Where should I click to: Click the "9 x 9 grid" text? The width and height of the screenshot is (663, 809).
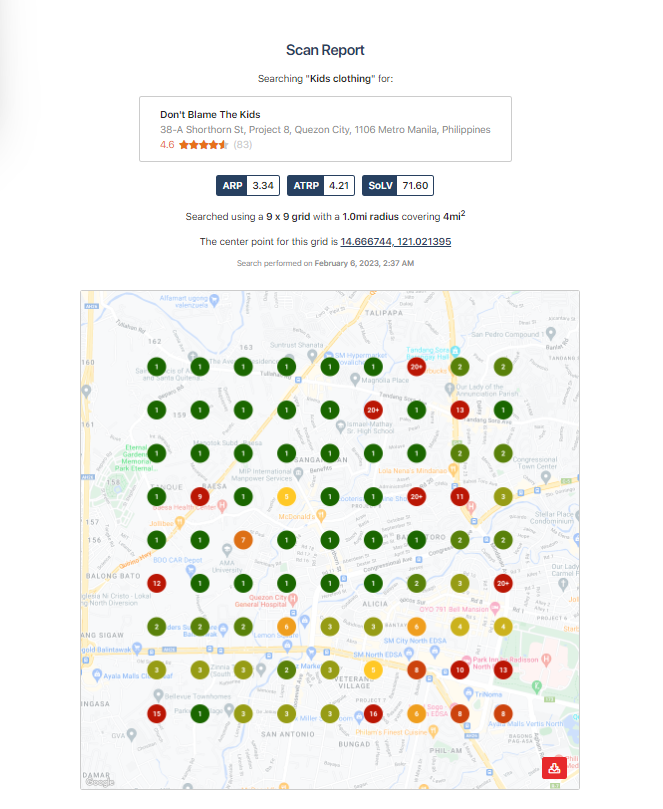point(288,217)
